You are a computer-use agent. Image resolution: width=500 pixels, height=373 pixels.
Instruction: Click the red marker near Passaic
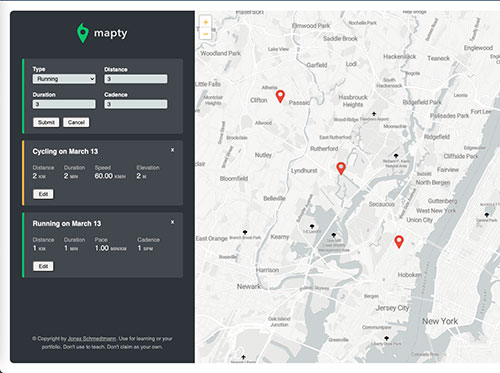pyautogui.click(x=280, y=96)
